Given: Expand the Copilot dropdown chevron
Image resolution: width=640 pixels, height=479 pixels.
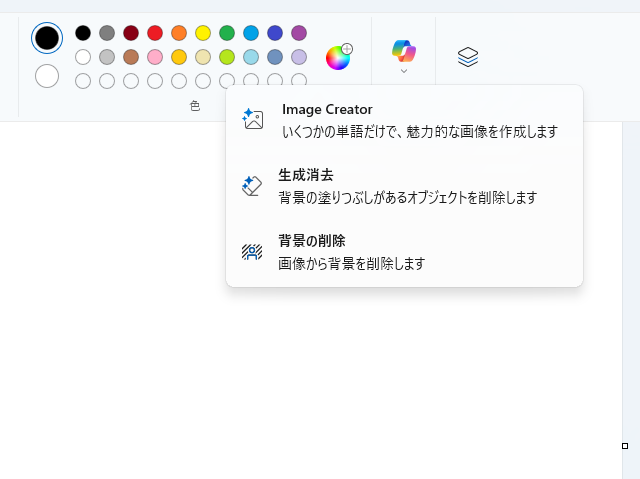Looking at the screenshot, I should click(x=404, y=71).
